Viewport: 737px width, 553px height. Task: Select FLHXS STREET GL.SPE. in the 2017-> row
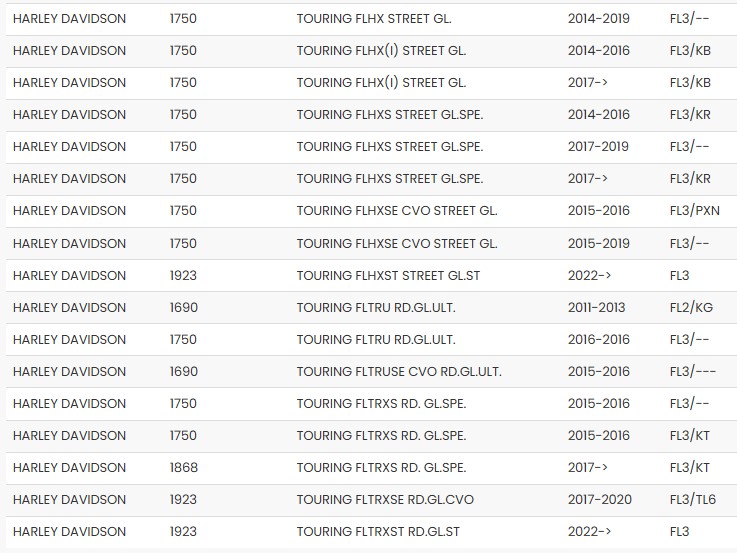pos(390,179)
